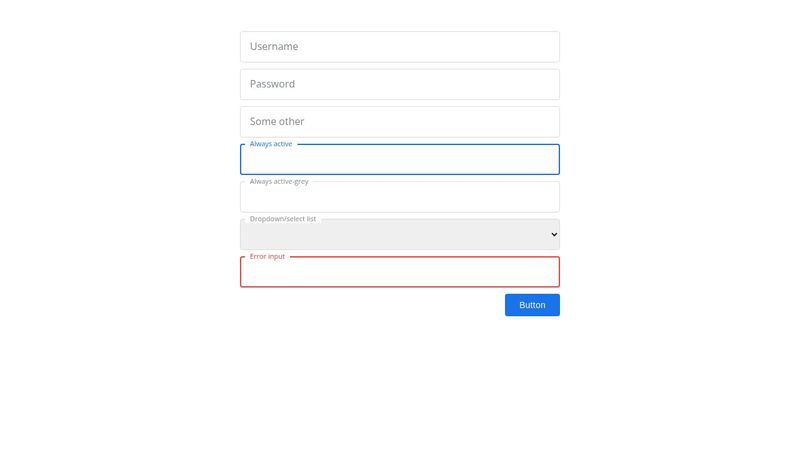Viewport: 800px width, 450px height.
Task: Click inside the blue Always active field
Action: pos(399,159)
